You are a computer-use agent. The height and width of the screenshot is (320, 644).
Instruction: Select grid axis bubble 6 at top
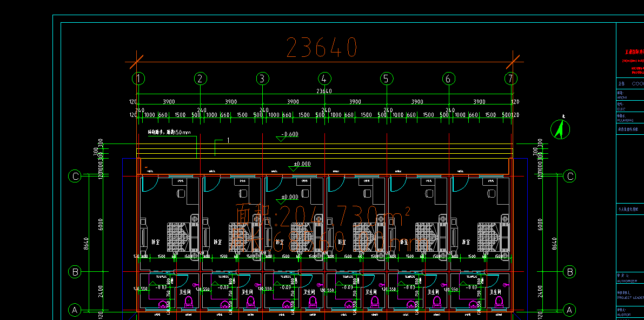click(x=448, y=79)
